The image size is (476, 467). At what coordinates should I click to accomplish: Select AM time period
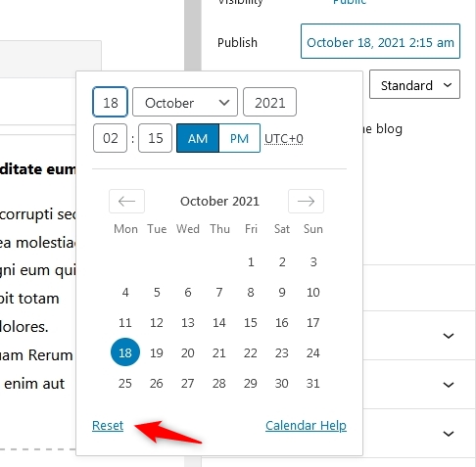(x=198, y=138)
